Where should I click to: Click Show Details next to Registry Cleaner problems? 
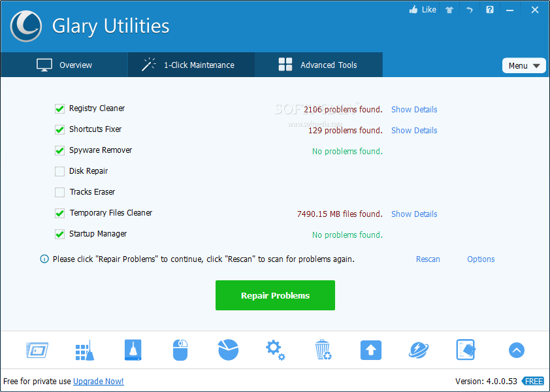(x=413, y=109)
